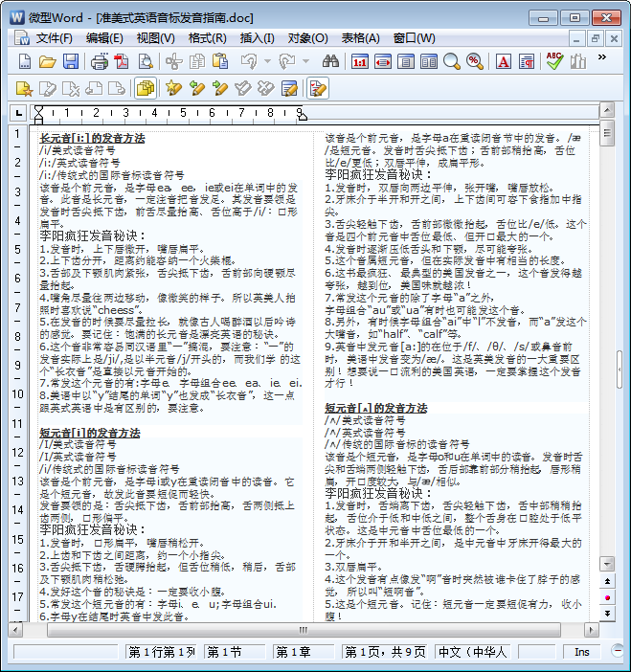The width and height of the screenshot is (631, 672).
Task: Open the 窗口(W) menu
Action: [414, 38]
